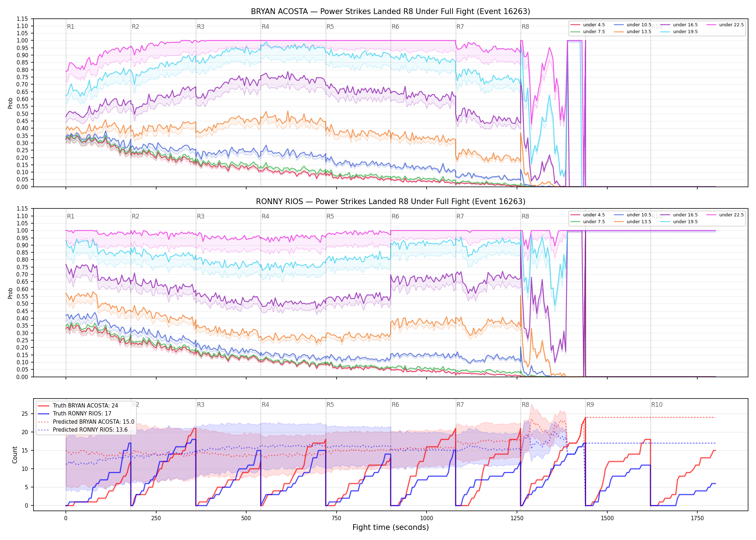Click the RONNY RIOS chart title
The height and width of the screenshot is (540, 756).
tap(391, 202)
